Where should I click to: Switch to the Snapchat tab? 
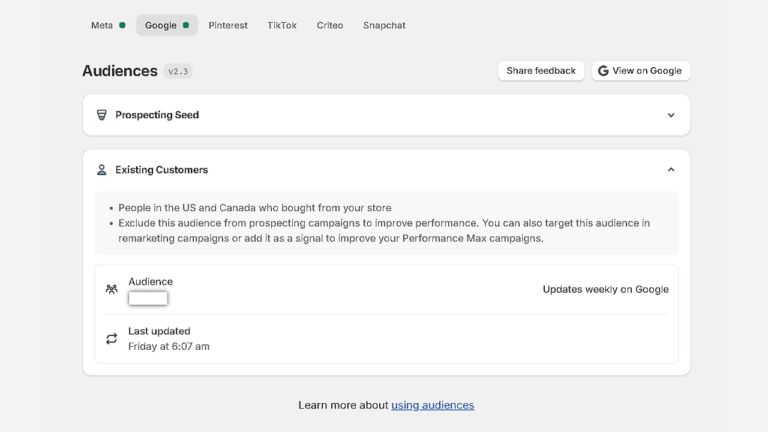(x=384, y=25)
